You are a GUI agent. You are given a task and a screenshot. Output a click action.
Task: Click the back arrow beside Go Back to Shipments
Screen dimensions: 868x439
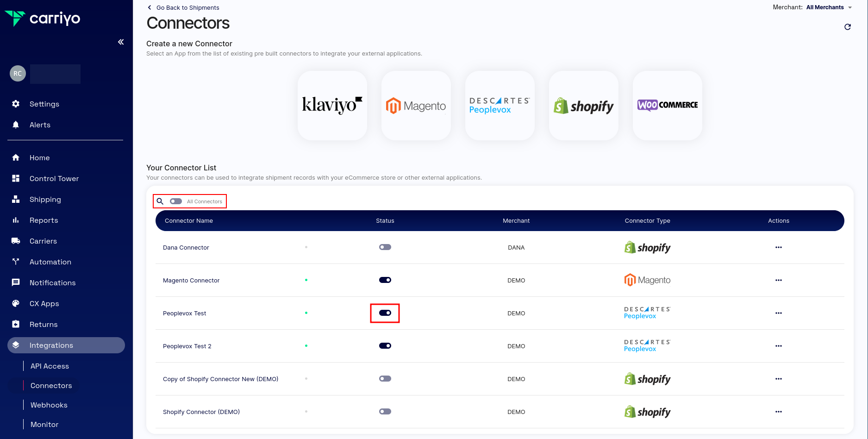[x=150, y=7]
